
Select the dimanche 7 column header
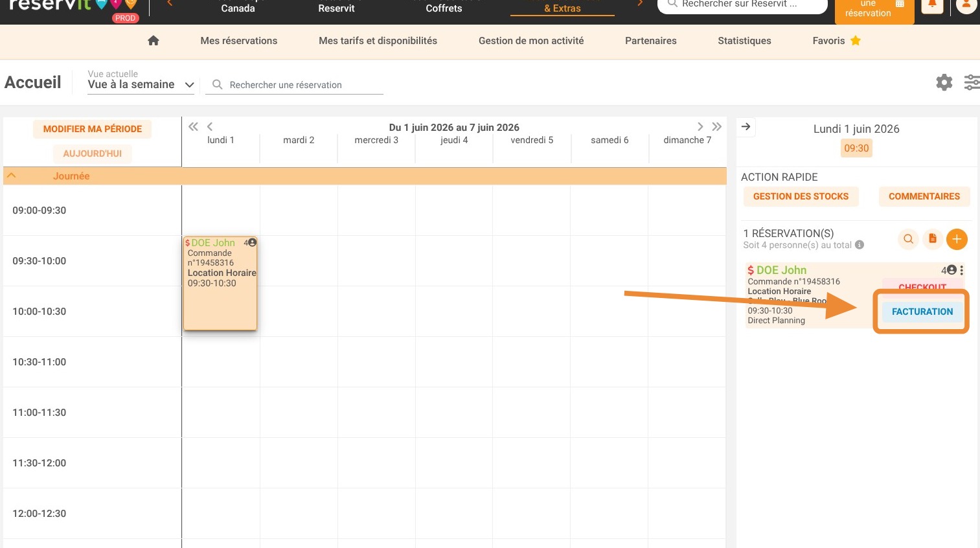click(687, 140)
